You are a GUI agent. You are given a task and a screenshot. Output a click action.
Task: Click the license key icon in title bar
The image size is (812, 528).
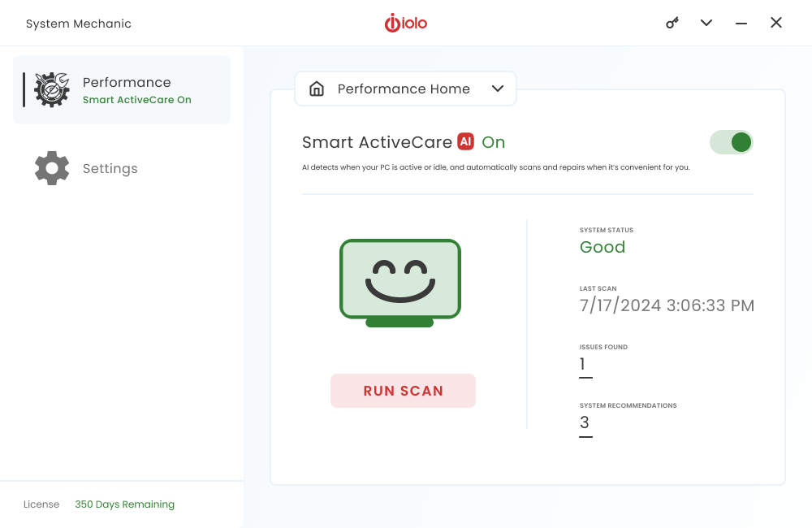[x=672, y=23]
